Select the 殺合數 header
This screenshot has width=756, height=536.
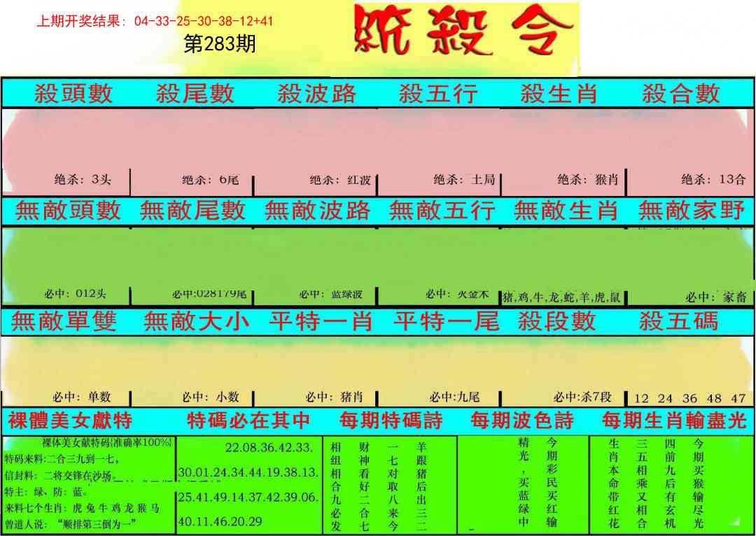(x=681, y=94)
